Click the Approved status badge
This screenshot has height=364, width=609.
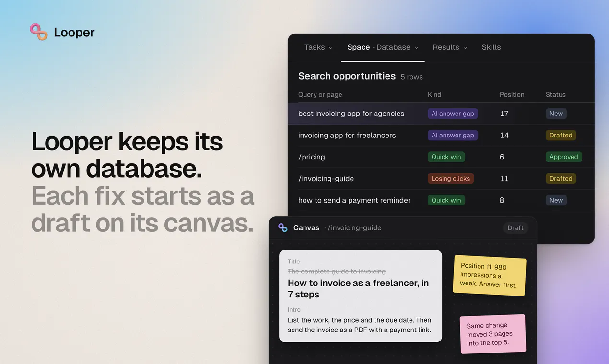point(563,157)
